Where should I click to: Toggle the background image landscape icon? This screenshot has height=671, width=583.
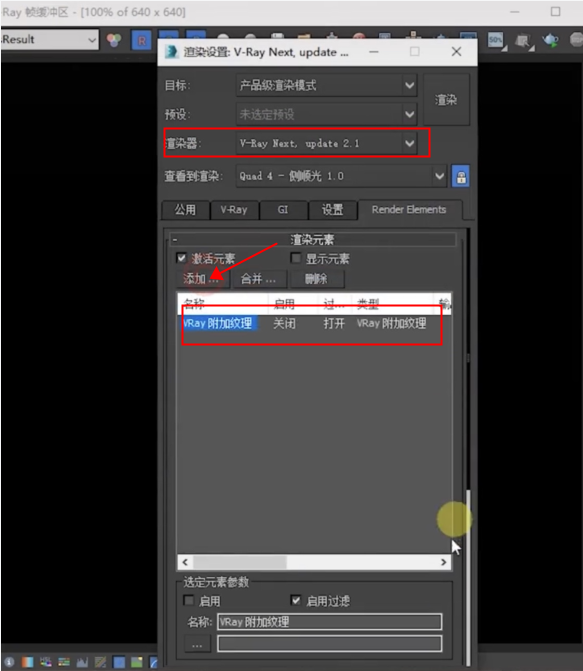click(x=137, y=662)
